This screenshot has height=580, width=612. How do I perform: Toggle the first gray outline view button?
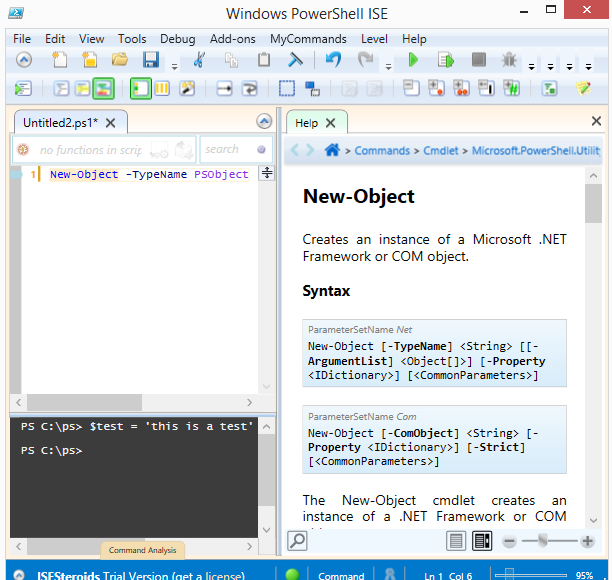pos(61,89)
